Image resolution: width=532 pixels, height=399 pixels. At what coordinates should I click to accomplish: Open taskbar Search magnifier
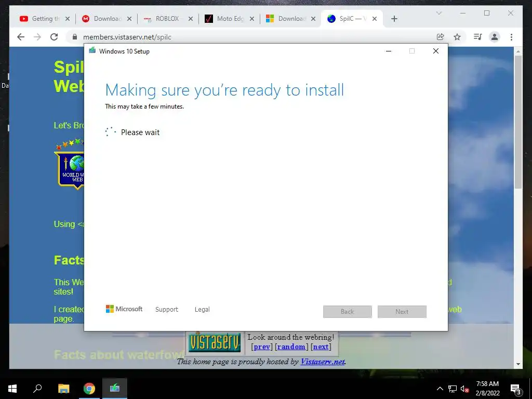[x=37, y=389]
